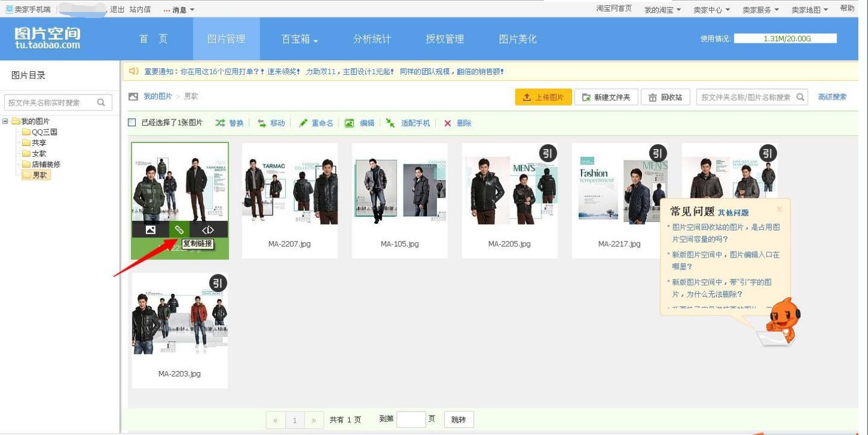Switch to the 图片管理 tab
The height and width of the screenshot is (435, 868).
coord(226,39)
